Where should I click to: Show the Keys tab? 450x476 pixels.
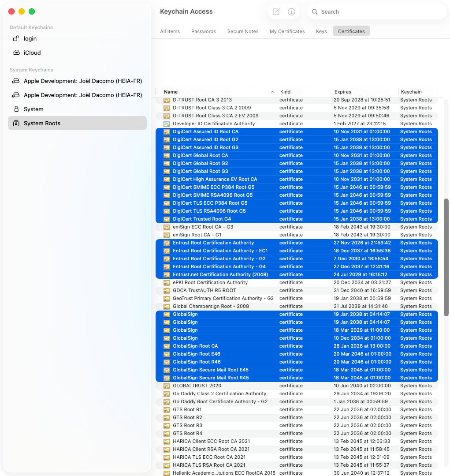tap(321, 31)
